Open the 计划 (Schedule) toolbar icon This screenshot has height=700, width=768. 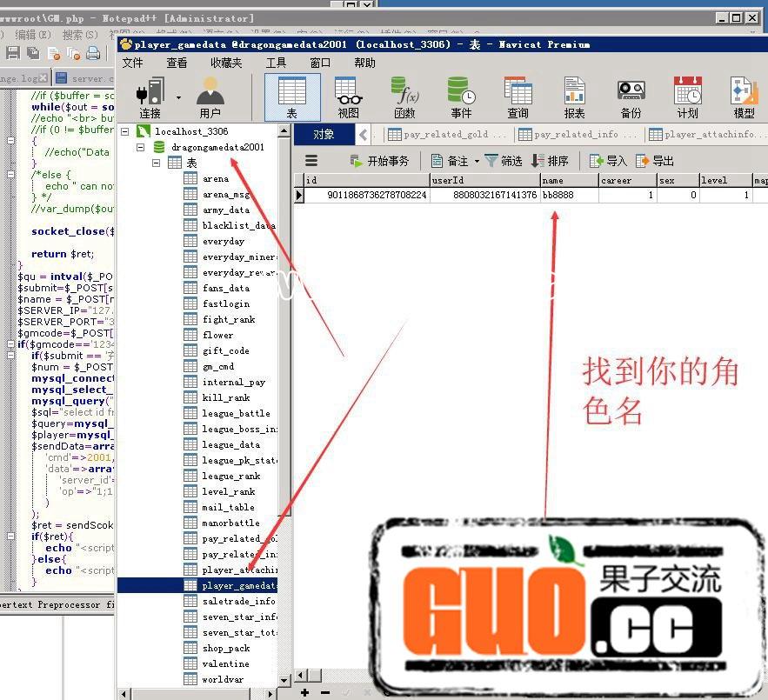point(687,97)
